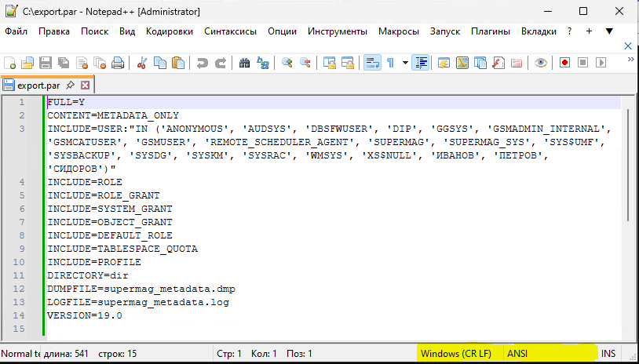Open the tab list dropdown triangle in menu bar

coord(609,31)
